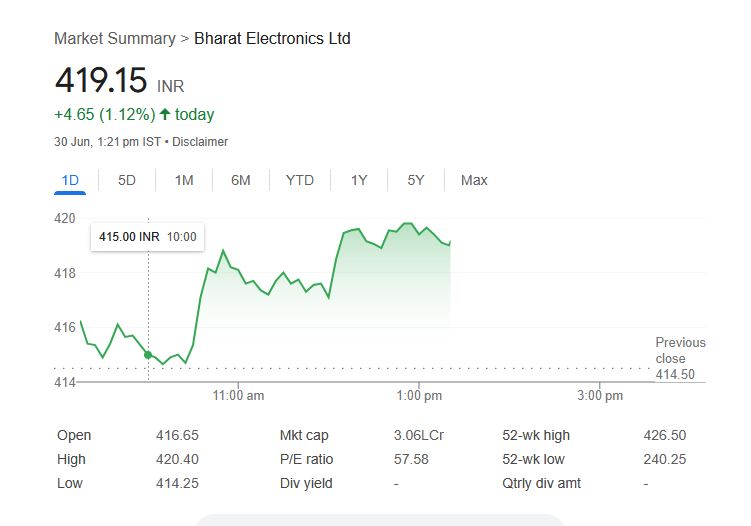Screen dimensions: 751x526
Task: Select the Max time range
Action: [474, 180]
